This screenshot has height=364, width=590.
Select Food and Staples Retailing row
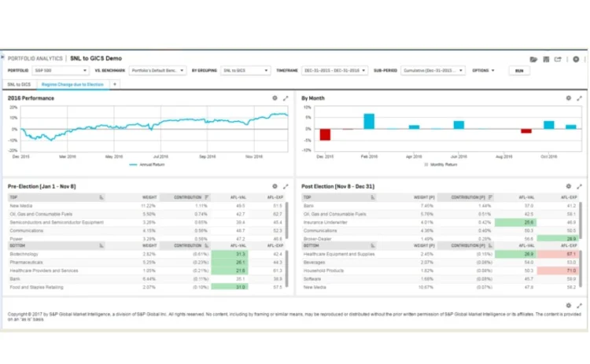[x=146, y=287]
